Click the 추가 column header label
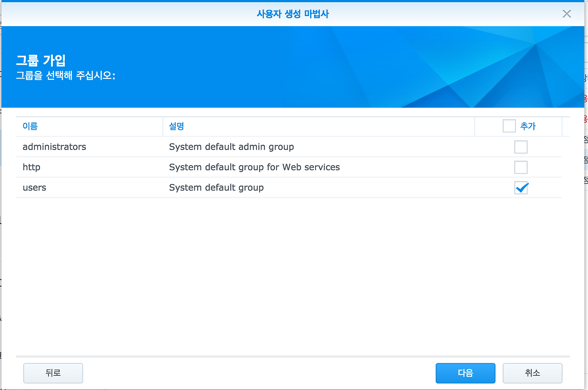This screenshot has height=390, width=588. [x=528, y=126]
